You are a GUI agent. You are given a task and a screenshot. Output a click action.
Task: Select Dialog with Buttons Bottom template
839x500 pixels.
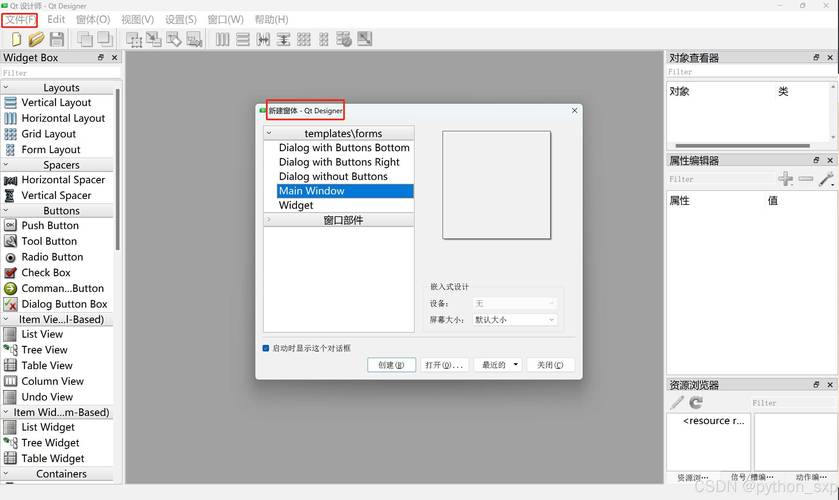coord(344,147)
